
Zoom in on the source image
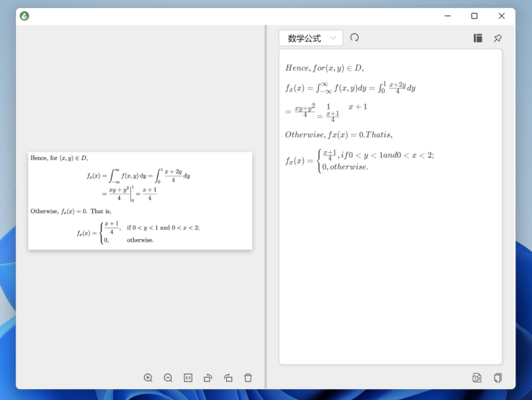coord(148,378)
